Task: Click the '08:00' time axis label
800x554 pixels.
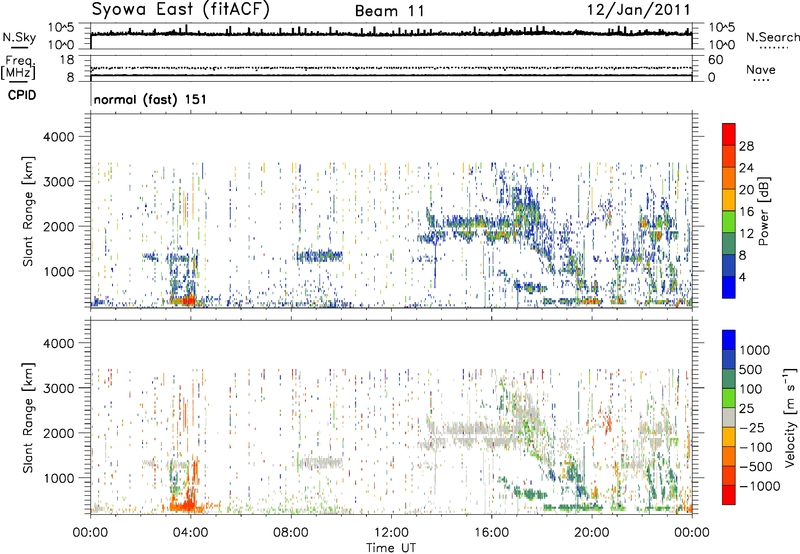Action: [291, 533]
